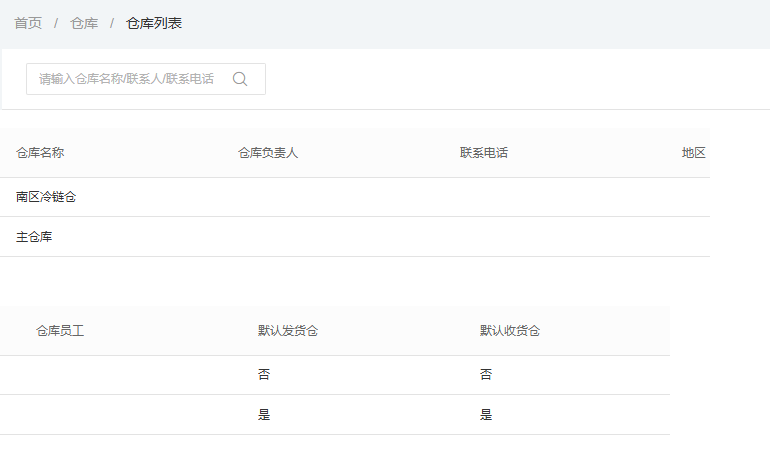Click 否 under 默认收货仓
This screenshot has width=770, height=466.
tap(486, 375)
